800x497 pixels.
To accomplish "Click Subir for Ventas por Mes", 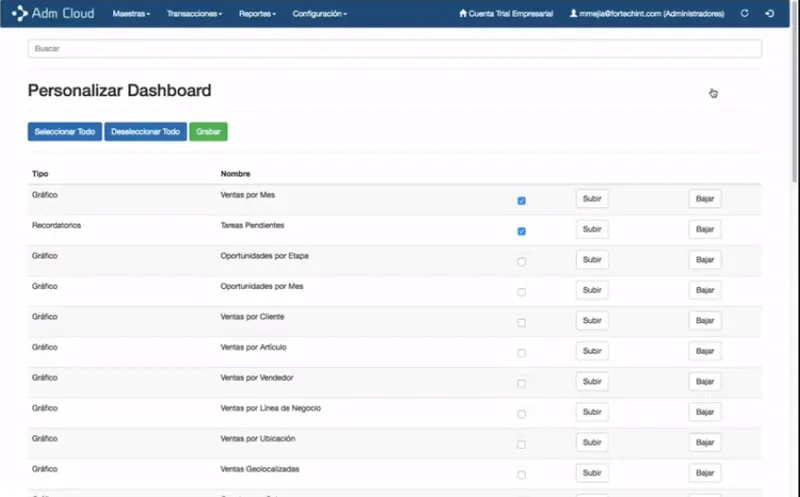I will (592, 198).
